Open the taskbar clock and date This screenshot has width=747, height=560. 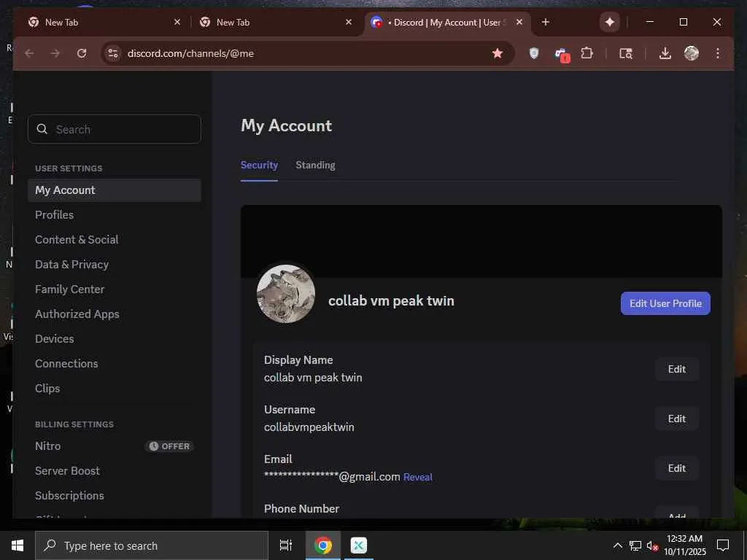coord(684,545)
